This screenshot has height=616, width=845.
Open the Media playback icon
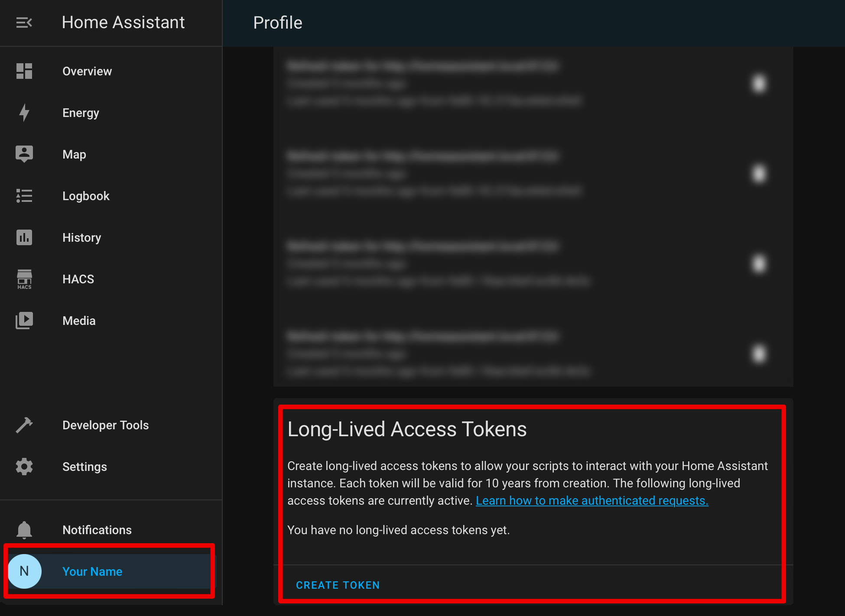tap(24, 320)
